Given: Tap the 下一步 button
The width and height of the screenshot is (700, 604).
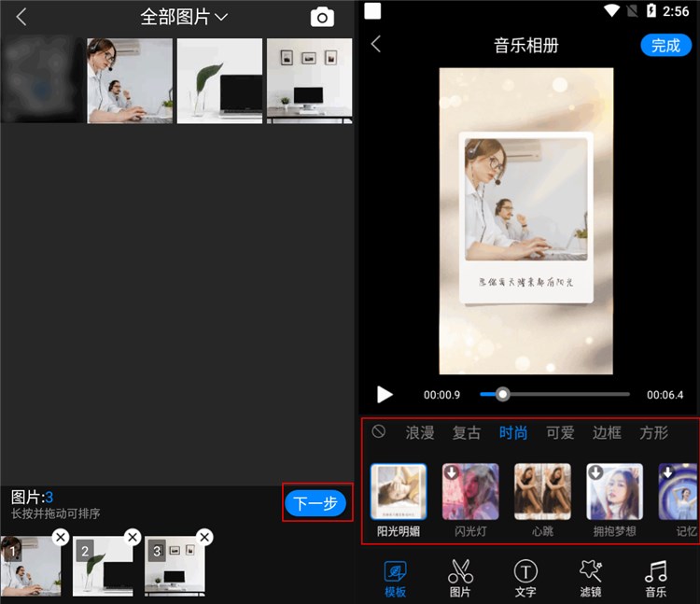Looking at the screenshot, I should click(x=315, y=503).
